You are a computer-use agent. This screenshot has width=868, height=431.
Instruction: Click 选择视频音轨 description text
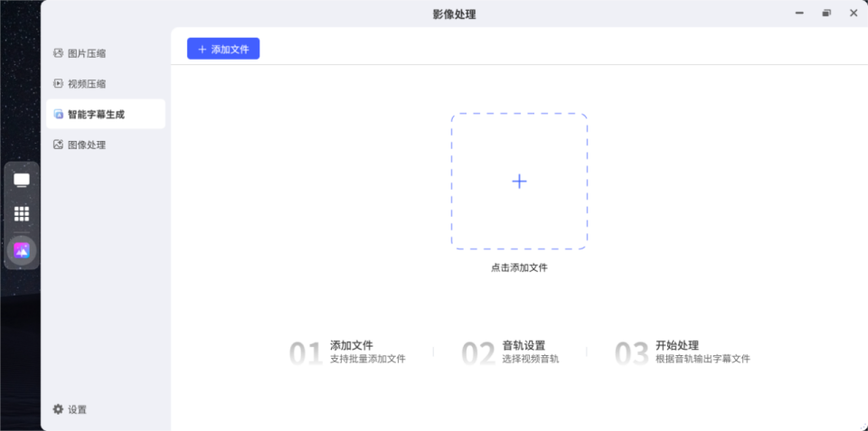point(531,359)
